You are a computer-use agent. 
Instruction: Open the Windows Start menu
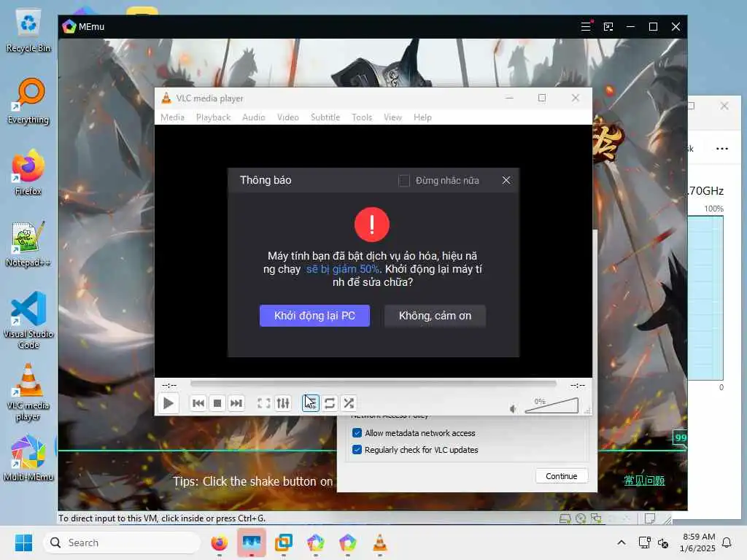[23, 542]
